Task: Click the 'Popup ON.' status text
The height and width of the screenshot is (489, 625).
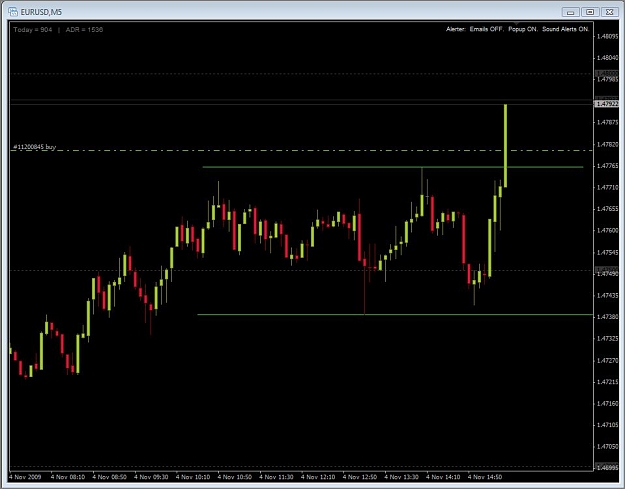Action: [x=523, y=29]
